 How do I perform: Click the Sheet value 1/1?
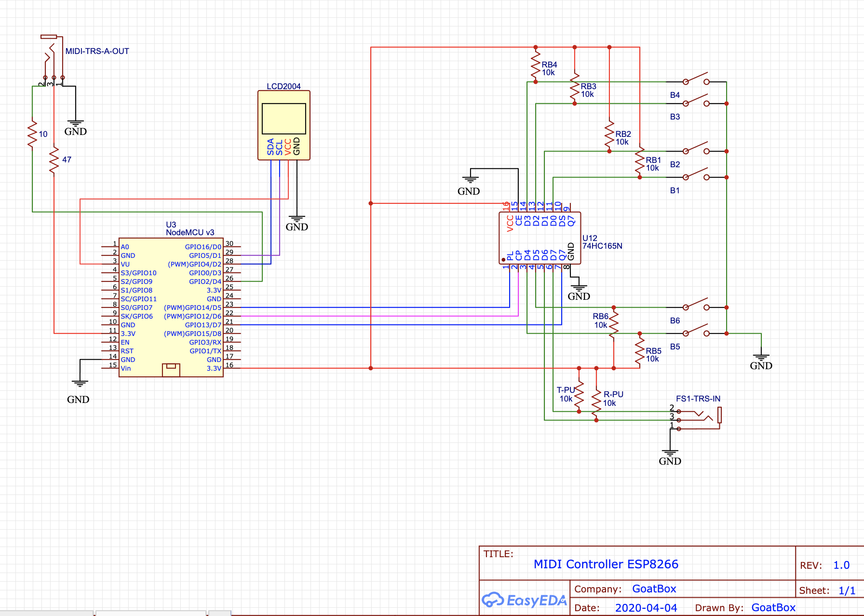coord(847,590)
